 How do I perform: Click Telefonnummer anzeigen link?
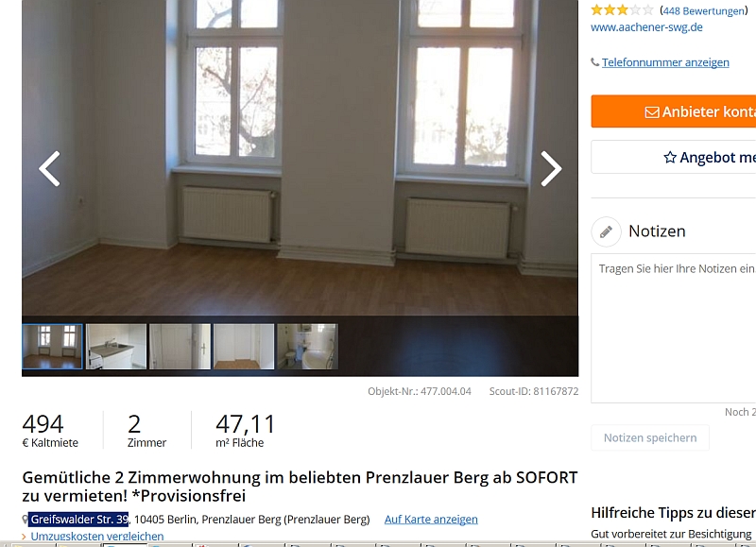(665, 62)
